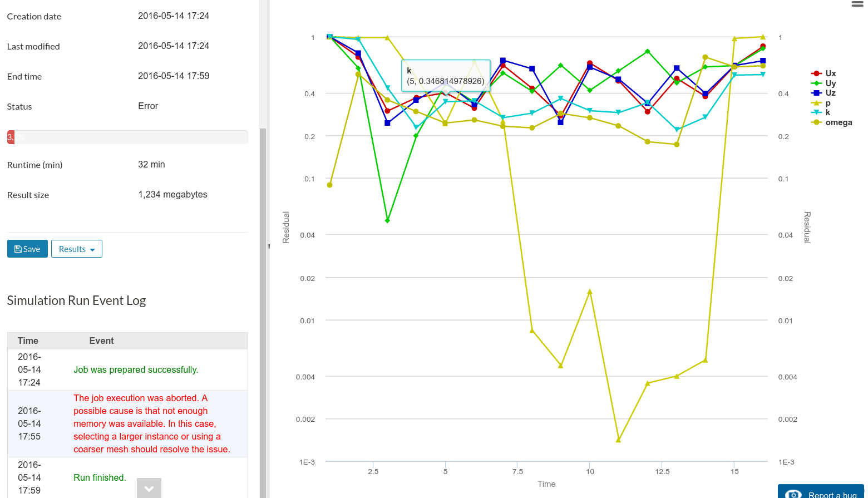Viewport: 868px width, 498px height.
Task: Select the lowest p data point triangle
Action: (618, 440)
